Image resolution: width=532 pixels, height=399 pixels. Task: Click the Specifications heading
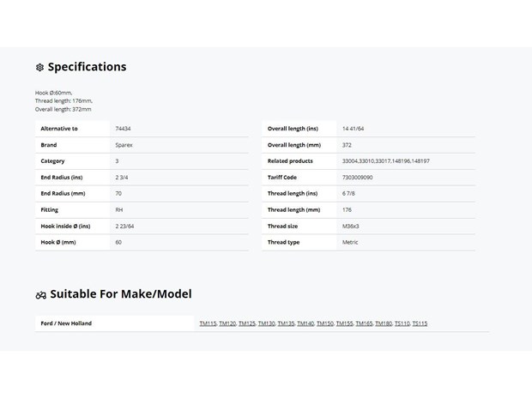click(87, 67)
